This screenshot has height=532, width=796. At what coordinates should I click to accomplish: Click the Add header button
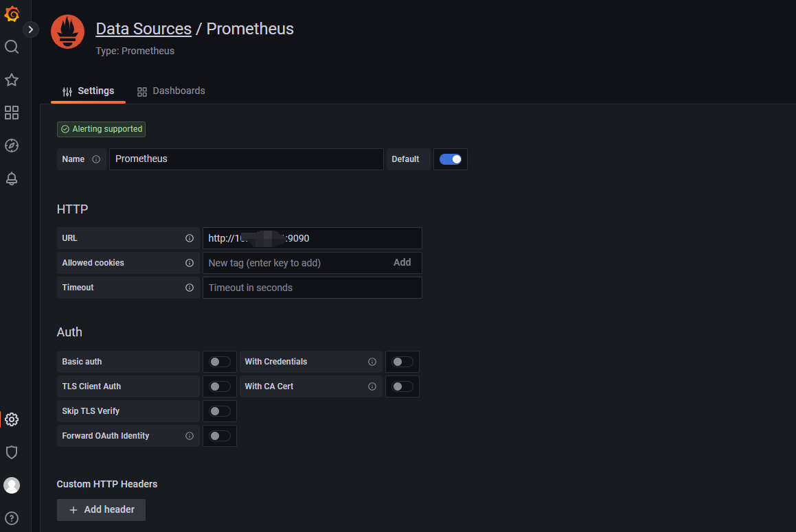click(x=101, y=509)
